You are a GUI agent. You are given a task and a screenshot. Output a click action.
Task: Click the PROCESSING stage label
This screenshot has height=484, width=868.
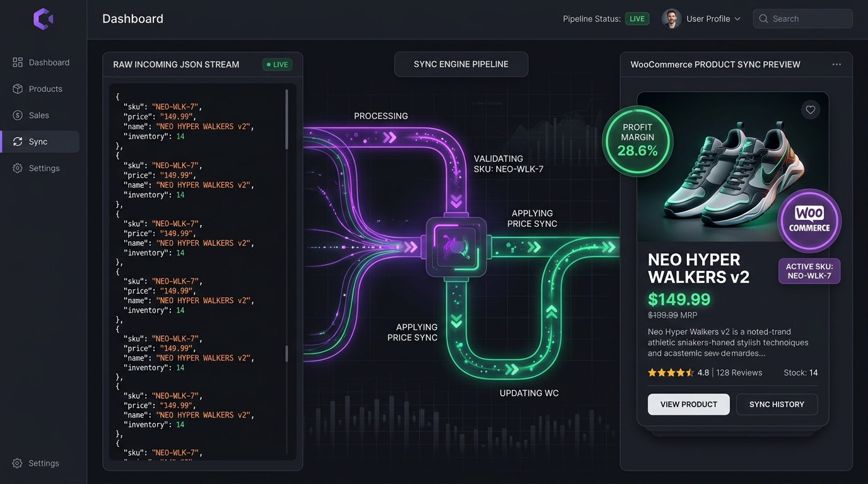point(381,116)
